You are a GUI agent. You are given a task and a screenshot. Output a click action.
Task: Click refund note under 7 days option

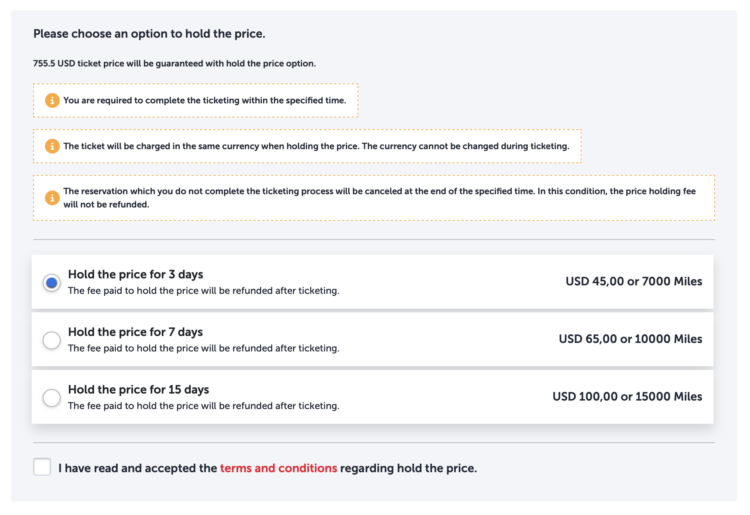pos(204,348)
